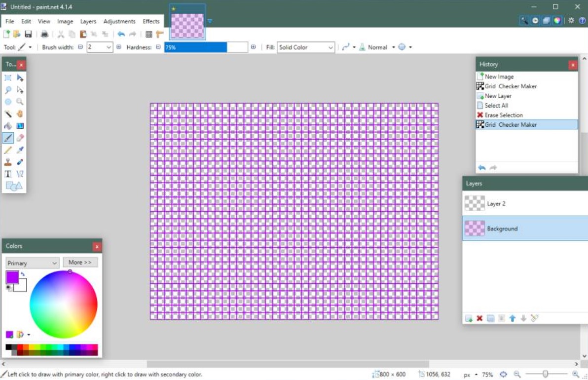
Task: Open the image list dropdown arrow
Action: (x=210, y=21)
